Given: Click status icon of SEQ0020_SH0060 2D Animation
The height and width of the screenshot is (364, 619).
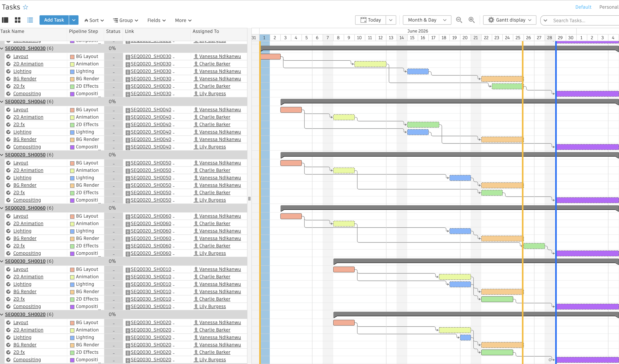Looking at the screenshot, I should click(8, 223).
